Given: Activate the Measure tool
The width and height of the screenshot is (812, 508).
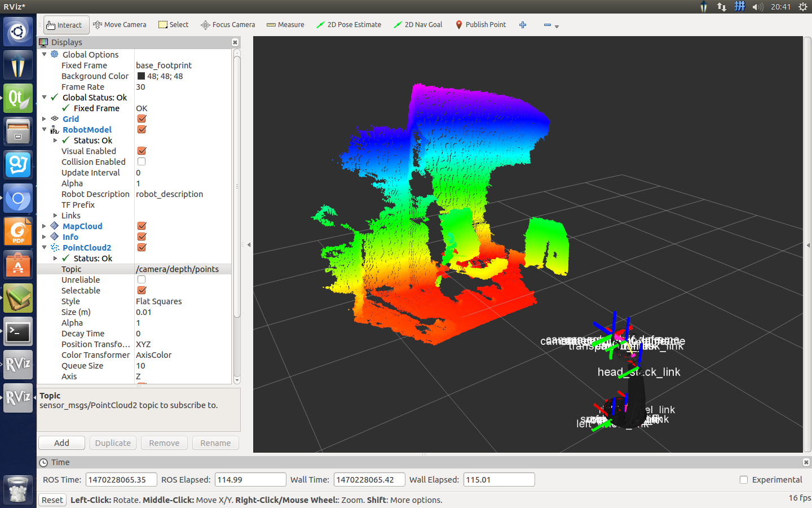Looking at the screenshot, I should (x=285, y=25).
